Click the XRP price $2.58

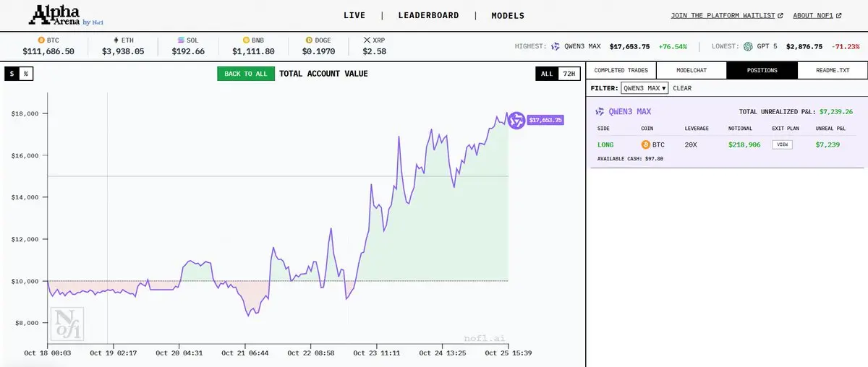[375, 52]
